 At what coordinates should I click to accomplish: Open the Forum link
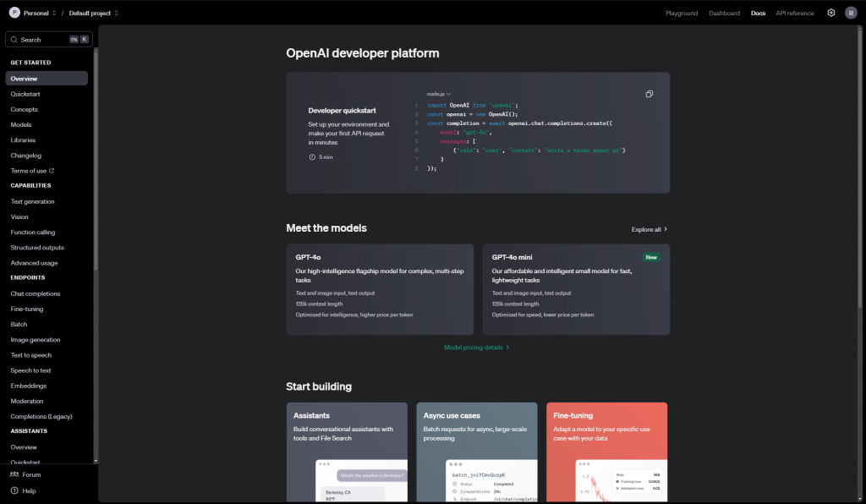pyautogui.click(x=25, y=474)
